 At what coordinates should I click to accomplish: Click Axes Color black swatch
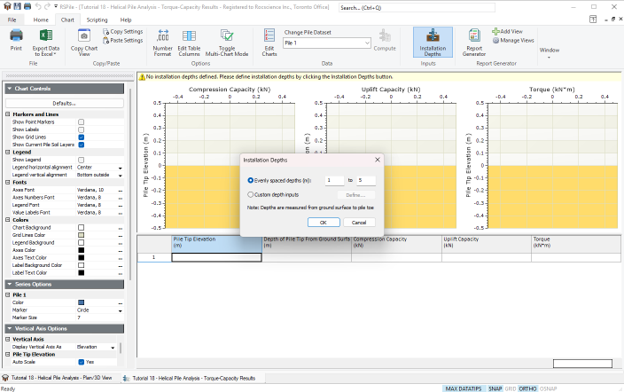(x=81, y=250)
